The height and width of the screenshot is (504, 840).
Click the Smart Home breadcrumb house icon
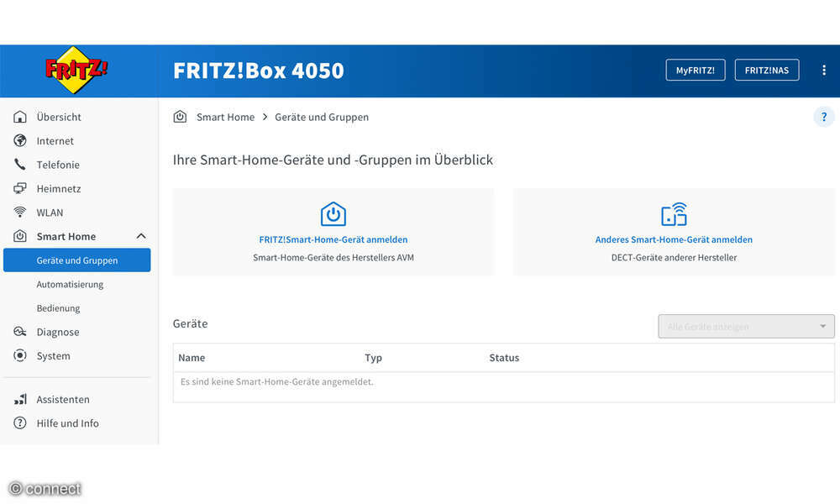tap(180, 117)
